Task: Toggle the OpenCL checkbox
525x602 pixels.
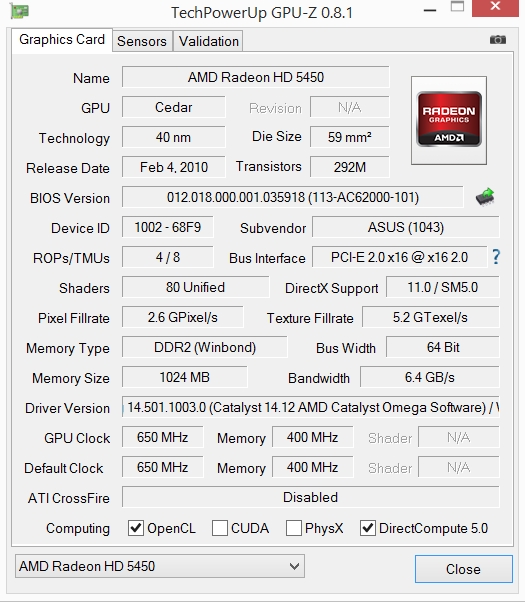Action: click(x=136, y=528)
